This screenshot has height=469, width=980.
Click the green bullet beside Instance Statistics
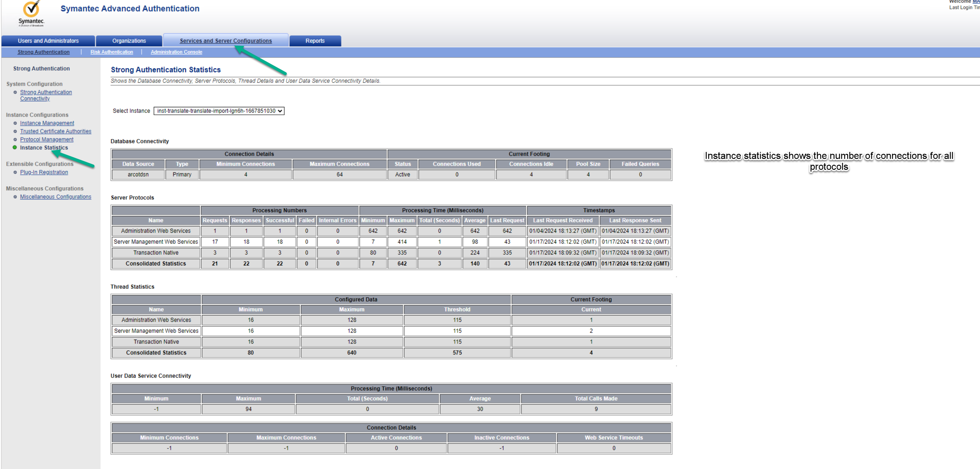point(15,147)
